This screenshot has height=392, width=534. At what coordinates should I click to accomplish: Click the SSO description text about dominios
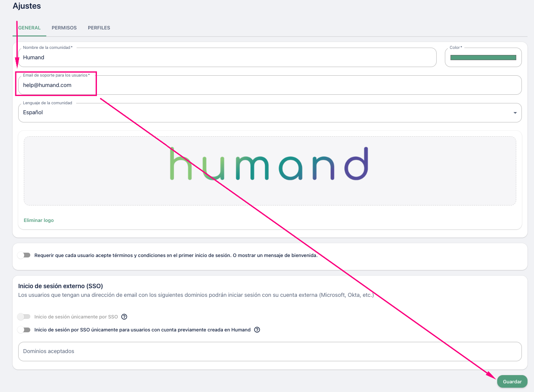[196, 295]
